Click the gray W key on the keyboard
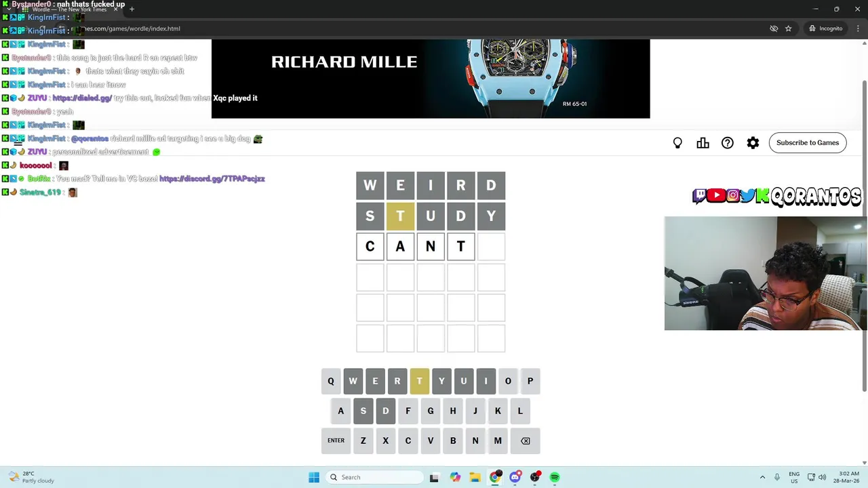Viewport: 868px width, 488px height. (x=353, y=381)
